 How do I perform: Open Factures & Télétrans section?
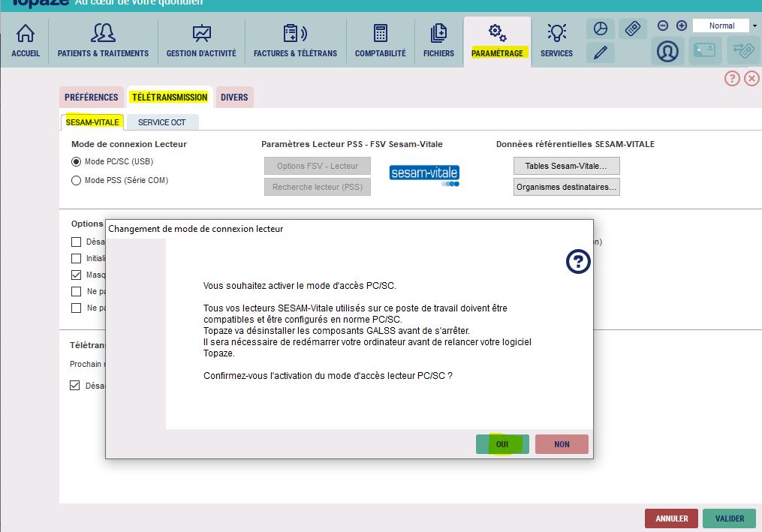[x=295, y=41]
